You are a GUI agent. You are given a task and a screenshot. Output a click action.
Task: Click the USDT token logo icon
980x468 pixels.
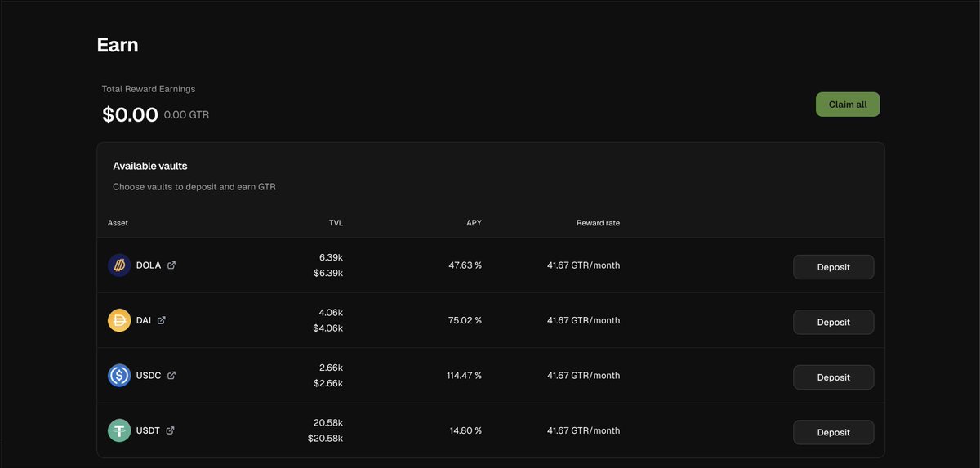[x=119, y=430]
